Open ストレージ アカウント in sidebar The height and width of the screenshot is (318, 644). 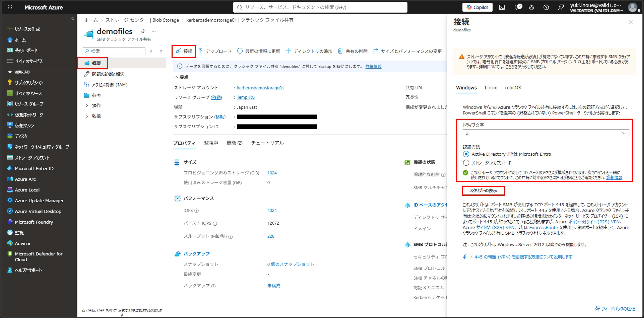[29, 158]
